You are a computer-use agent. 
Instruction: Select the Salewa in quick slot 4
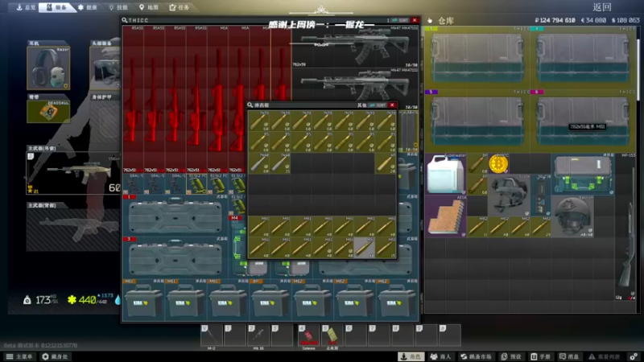click(308, 335)
